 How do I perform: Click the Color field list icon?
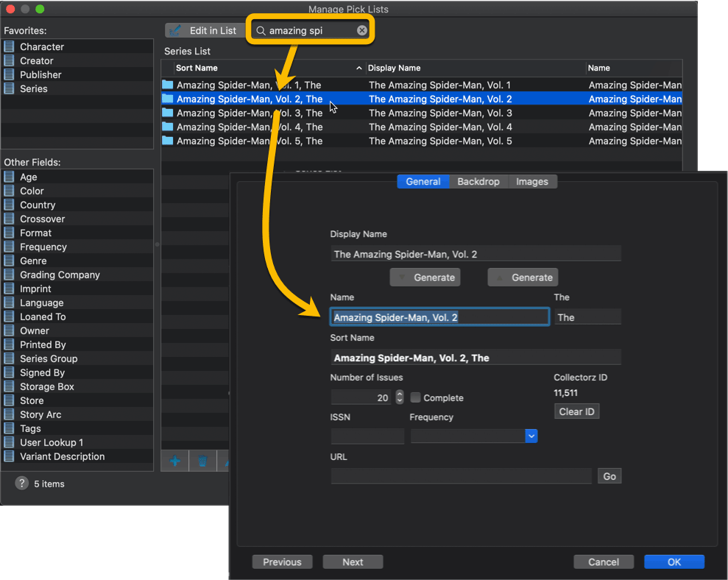click(x=9, y=191)
